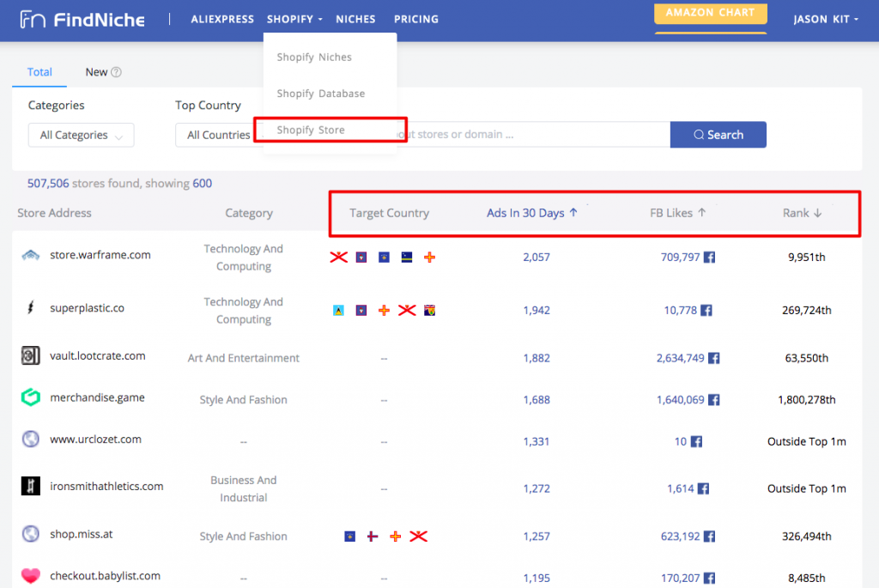Click the store.warframe.com store favicon
This screenshot has width=879, height=588.
[x=31, y=255]
